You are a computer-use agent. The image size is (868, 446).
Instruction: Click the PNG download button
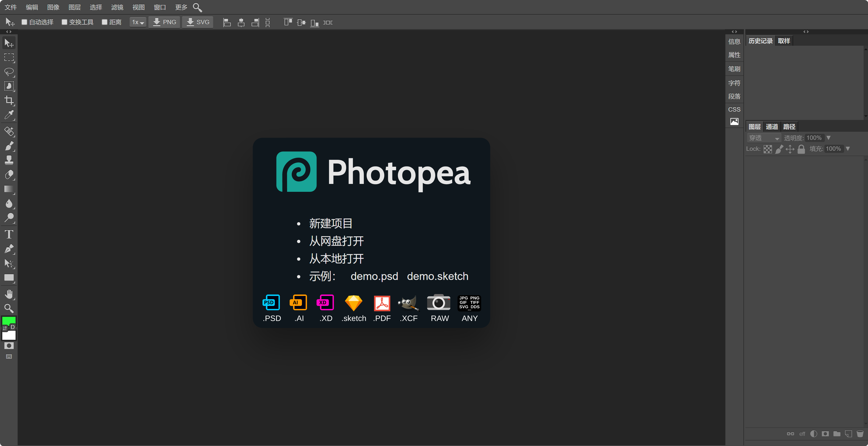(x=164, y=22)
